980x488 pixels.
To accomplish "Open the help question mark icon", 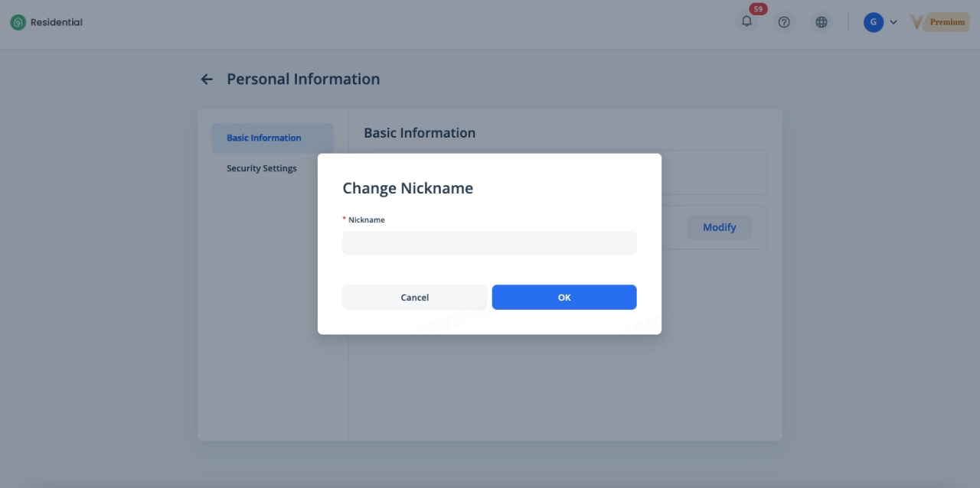I will (784, 22).
